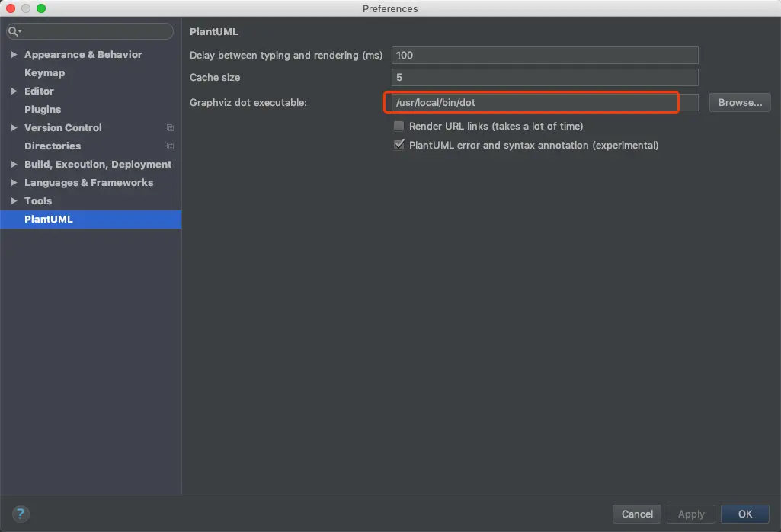Click the Cache size field
The width and height of the screenshot is (781, 532).
coord(545,77)
